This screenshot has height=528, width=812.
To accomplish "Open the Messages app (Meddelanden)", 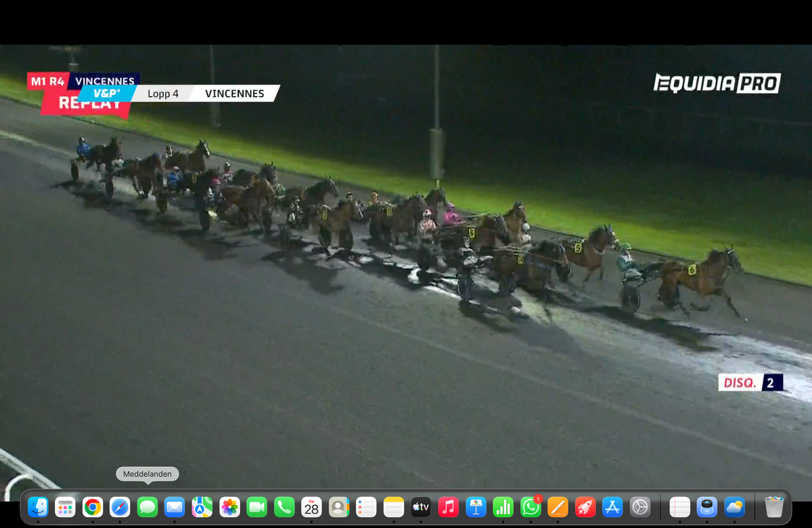I will click(x=148, y=506).
